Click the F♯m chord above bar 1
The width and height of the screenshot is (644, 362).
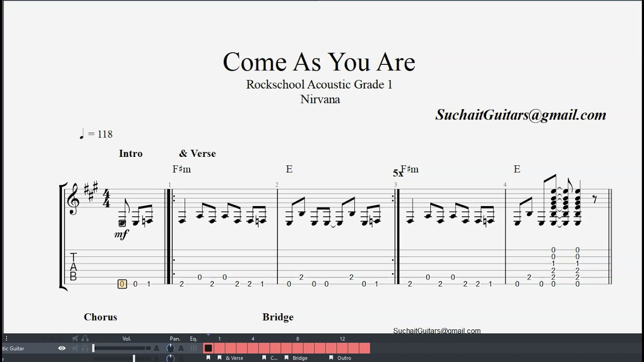point(182,169)
